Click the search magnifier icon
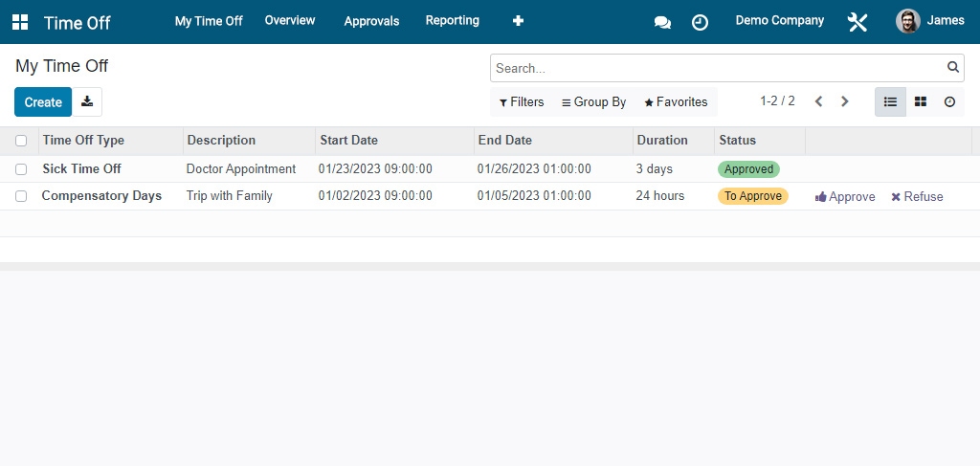The height and width of the screenshot is (466, 980). pyautogui.click(x=952, y=68)
